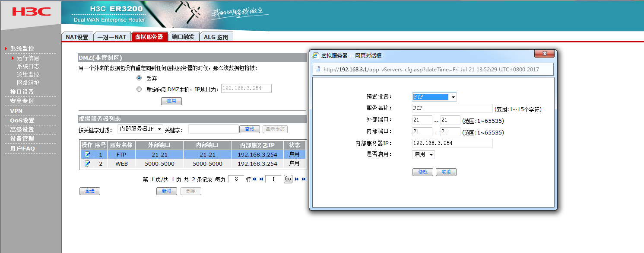
Task: Open the 高级设置 sidebar menu
Action: [x=22, y=129]
